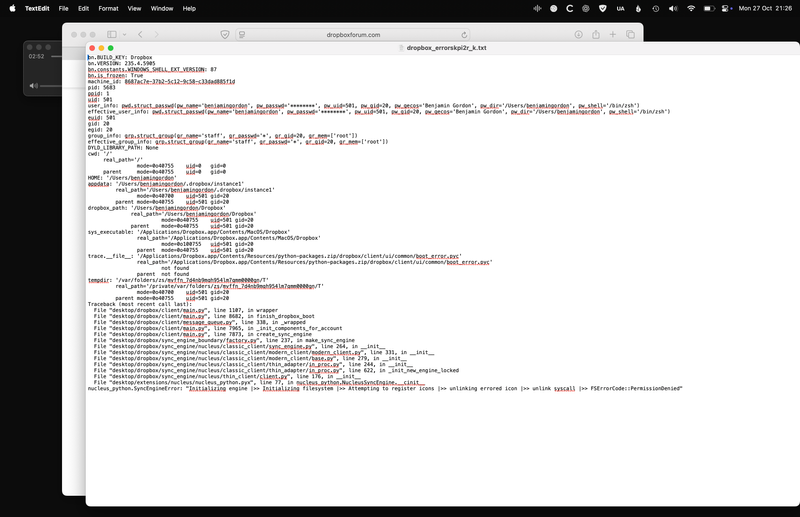Show Safari downloads
This screenshot has width=800, height=517.
[x=579, y=34]
